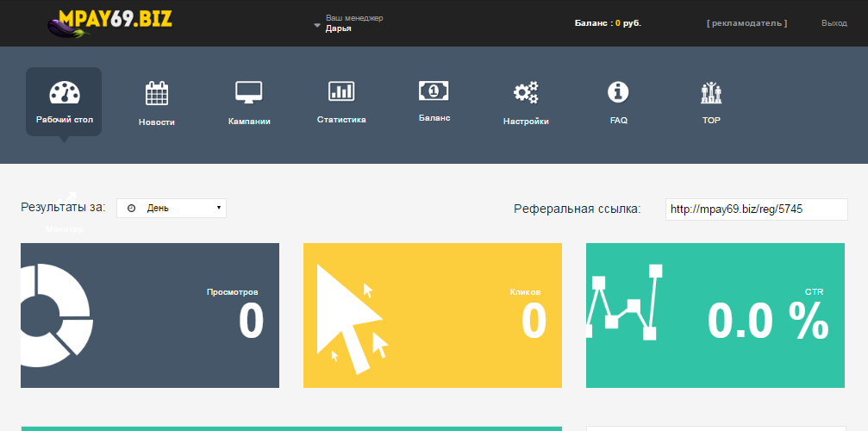Click the Монитор label
Image resolution: width=868 pixels, height=431 pixels.
point(65,228)
